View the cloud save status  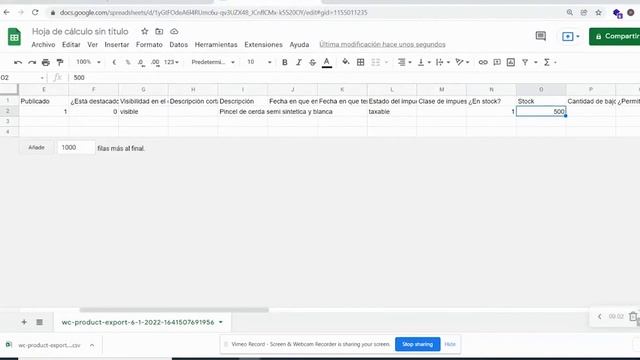tap(174, 31)
